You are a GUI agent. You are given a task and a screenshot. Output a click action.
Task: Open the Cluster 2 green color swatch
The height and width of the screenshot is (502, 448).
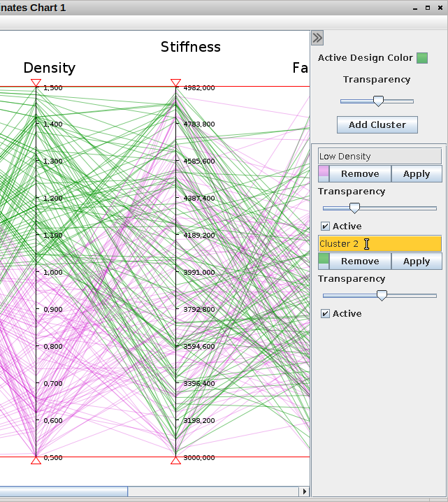324,261
